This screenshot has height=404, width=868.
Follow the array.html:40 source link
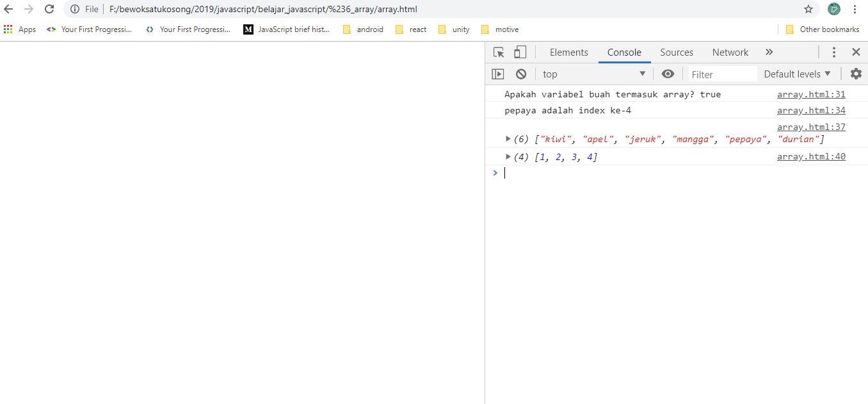pos(811,156)
